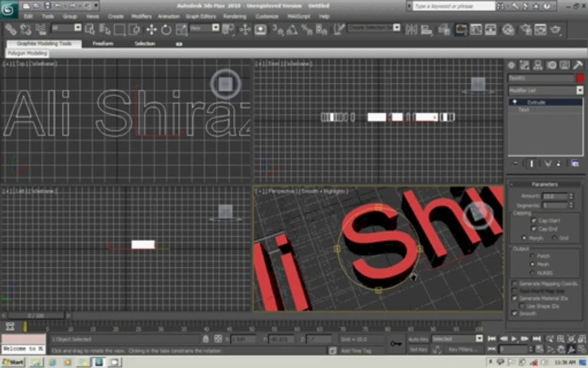Screen dimensions: 588x368
Task: Increment the Amount spinner arrows
Action: click(x=571, y=195)
